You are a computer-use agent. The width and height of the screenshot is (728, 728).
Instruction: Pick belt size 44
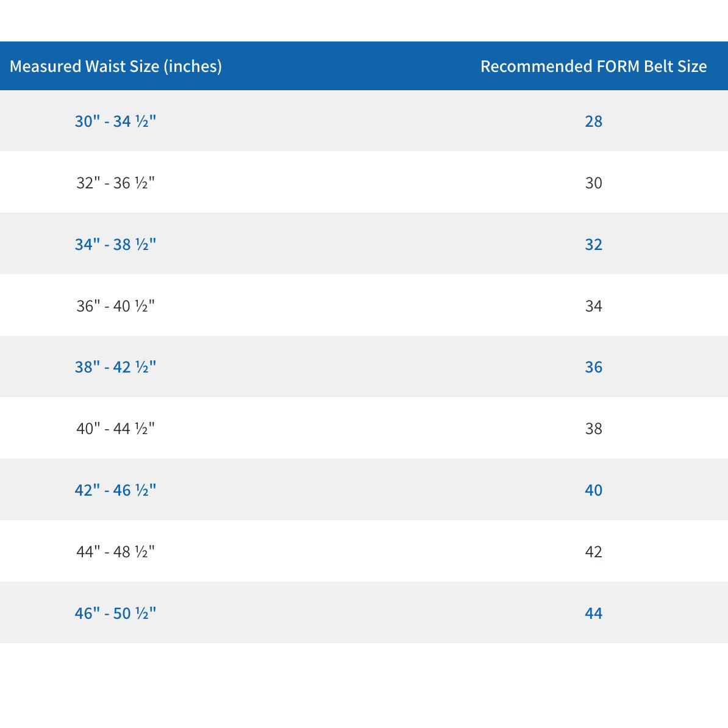[593, 613]
